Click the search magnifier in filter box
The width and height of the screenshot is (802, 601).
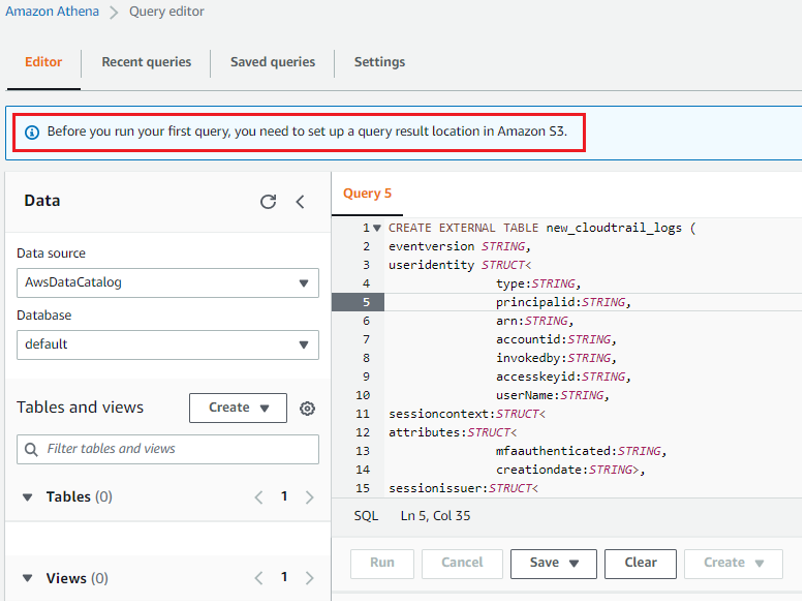pos(31,449)
